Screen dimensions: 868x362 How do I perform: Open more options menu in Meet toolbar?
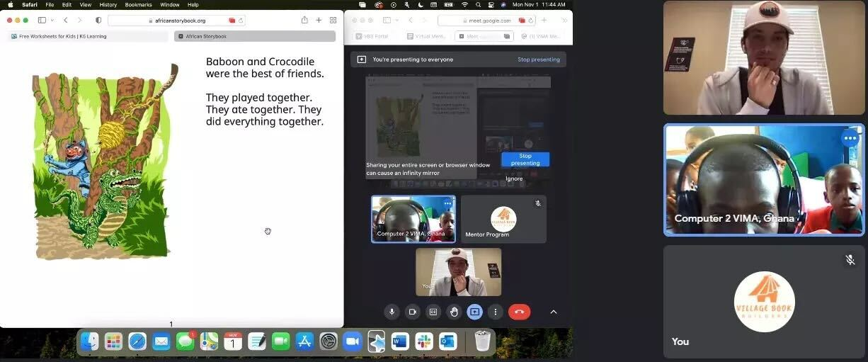(x=496, y=312)
